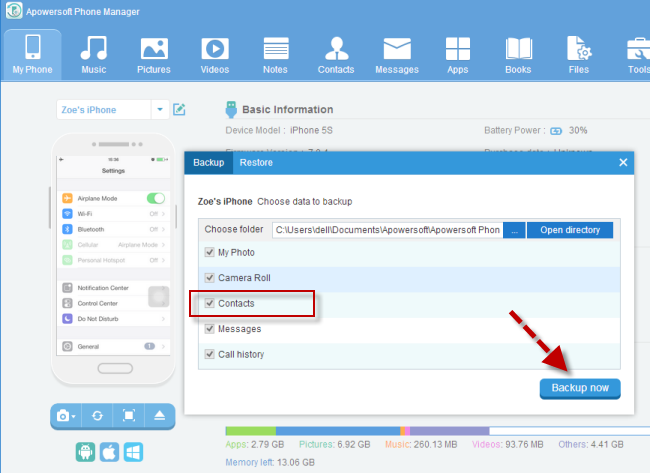
Task: Uncheck the Messages checkbox
Action: (210, 329)
